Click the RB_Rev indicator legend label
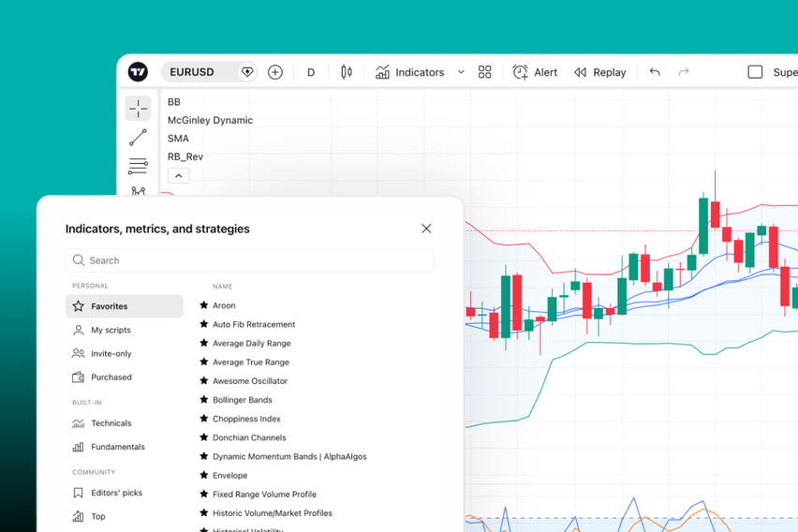The width and height of the screenshot is (798, 532). pos(185,156)
